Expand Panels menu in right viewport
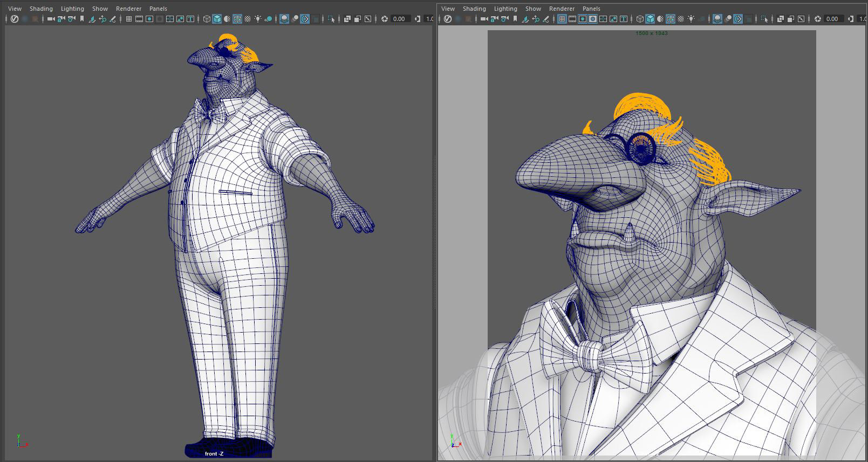 pyautogui.click(x=591, y=9)
